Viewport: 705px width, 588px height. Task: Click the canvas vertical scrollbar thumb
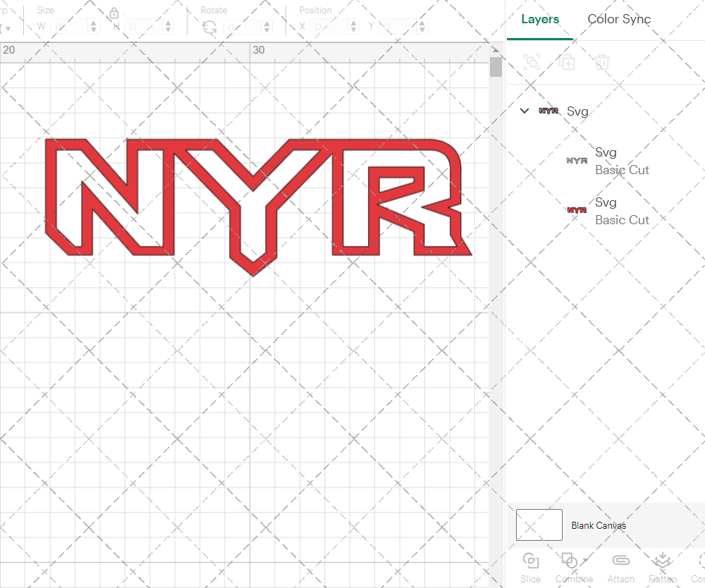[x=496, y=67]
